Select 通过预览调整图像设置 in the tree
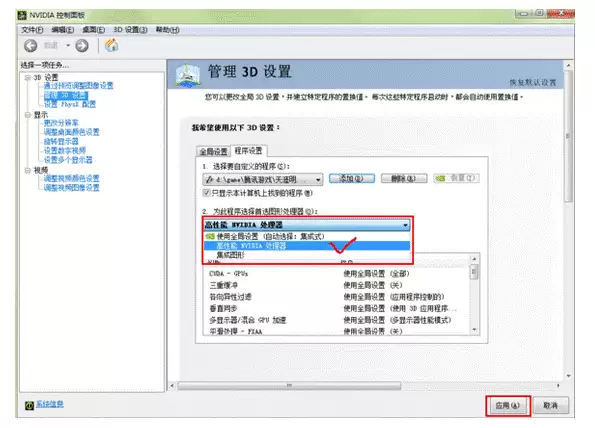This screenshot has width=595, height=428. click(78, 86)
